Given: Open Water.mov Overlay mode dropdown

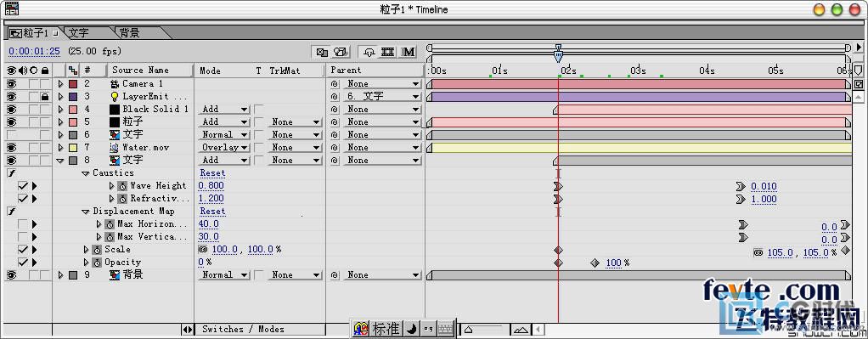Looking at the screenshot, I should [x=223, y=148].
